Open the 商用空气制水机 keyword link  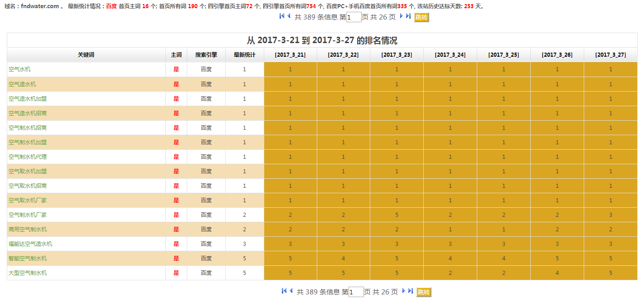pos(28,229)
